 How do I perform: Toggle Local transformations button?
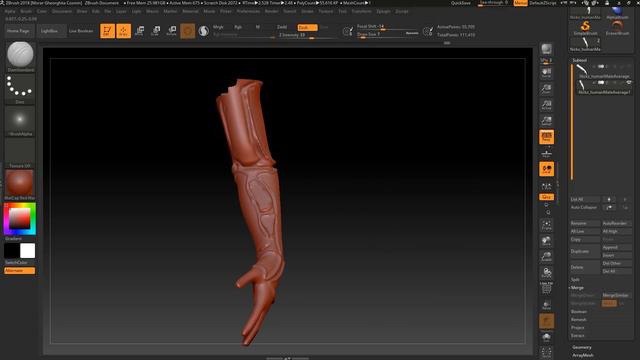tap(546, 169)
